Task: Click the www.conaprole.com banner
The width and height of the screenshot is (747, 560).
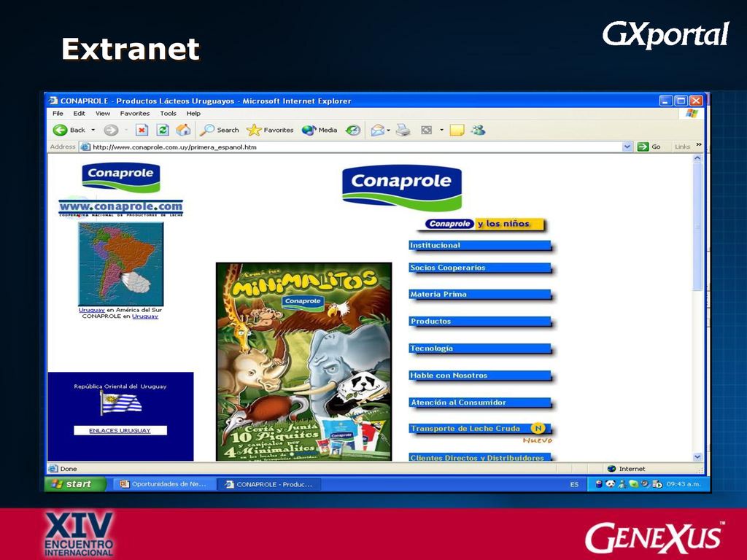Action: [121, 208]
